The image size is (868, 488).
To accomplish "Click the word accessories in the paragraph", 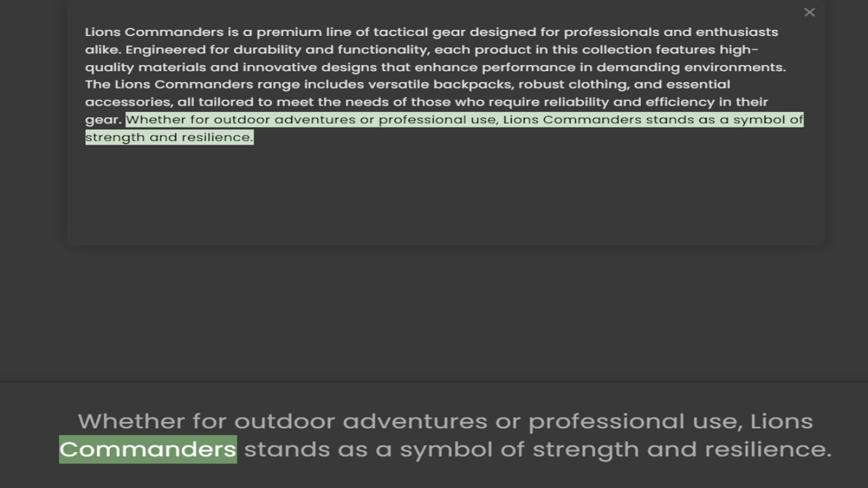I will (128, 102).
